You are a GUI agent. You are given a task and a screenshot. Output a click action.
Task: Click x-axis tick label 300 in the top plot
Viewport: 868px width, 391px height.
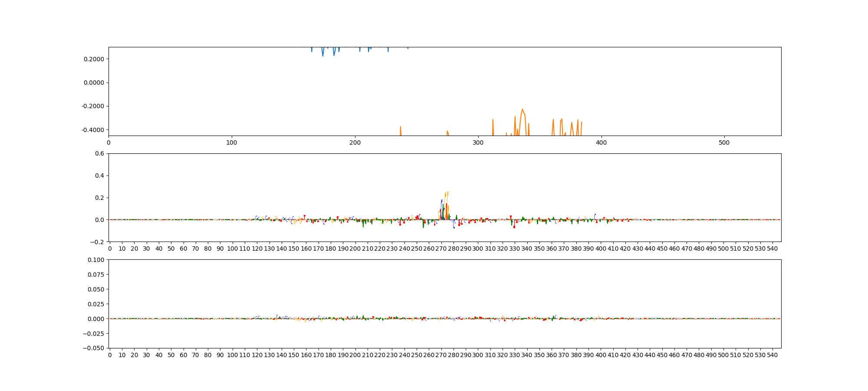tap(478, 142)
